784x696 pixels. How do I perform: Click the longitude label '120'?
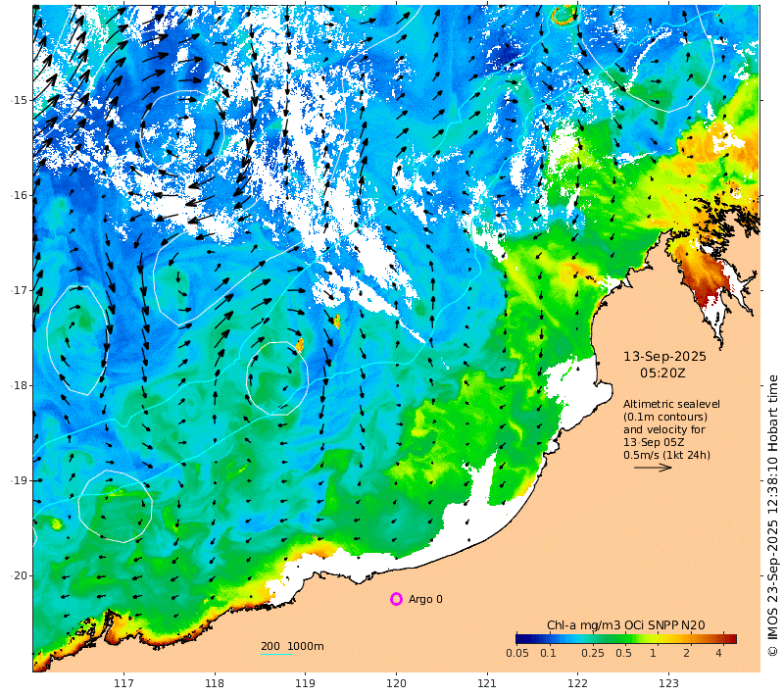[396, 683]
